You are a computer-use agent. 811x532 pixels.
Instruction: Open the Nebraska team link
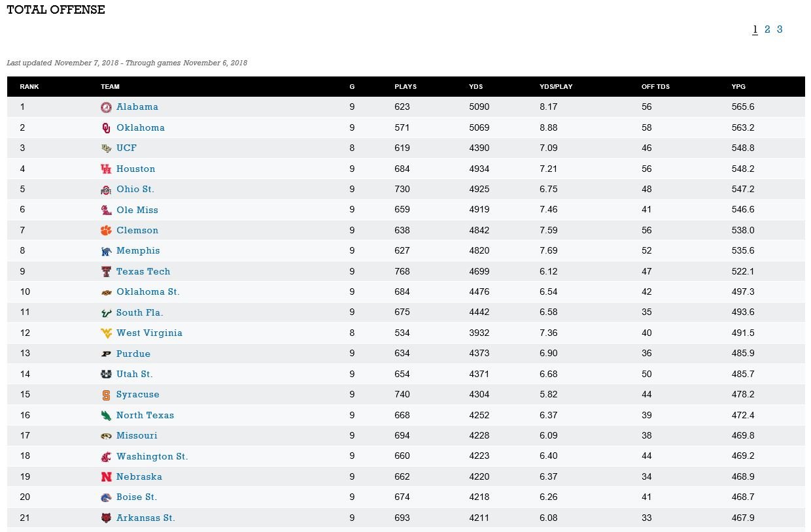(139, 477)
